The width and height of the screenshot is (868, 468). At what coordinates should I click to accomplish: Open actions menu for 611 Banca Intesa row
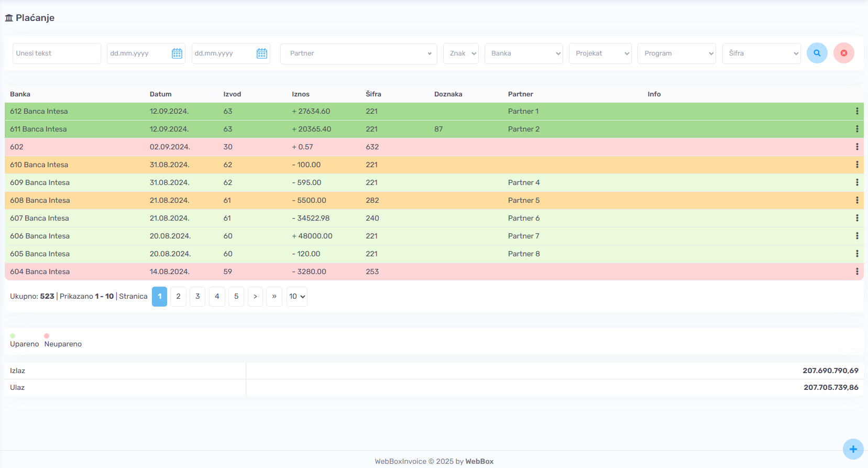(857, 129)
